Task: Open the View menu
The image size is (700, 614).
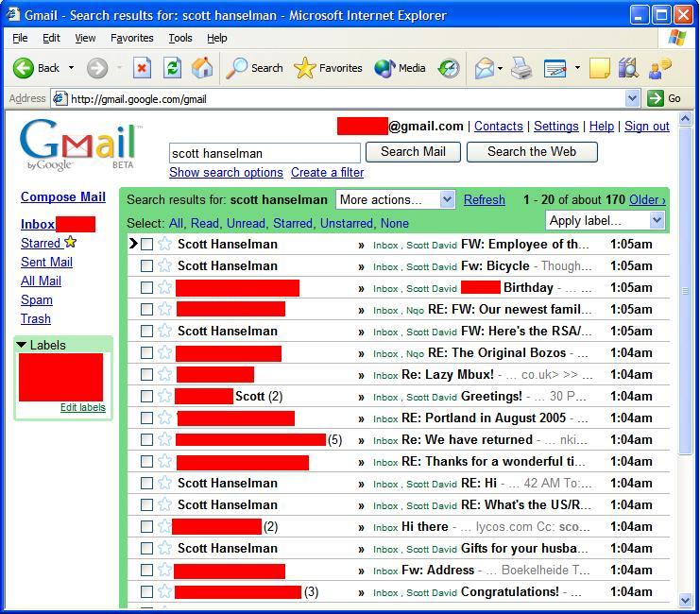Action: [85, 38]
